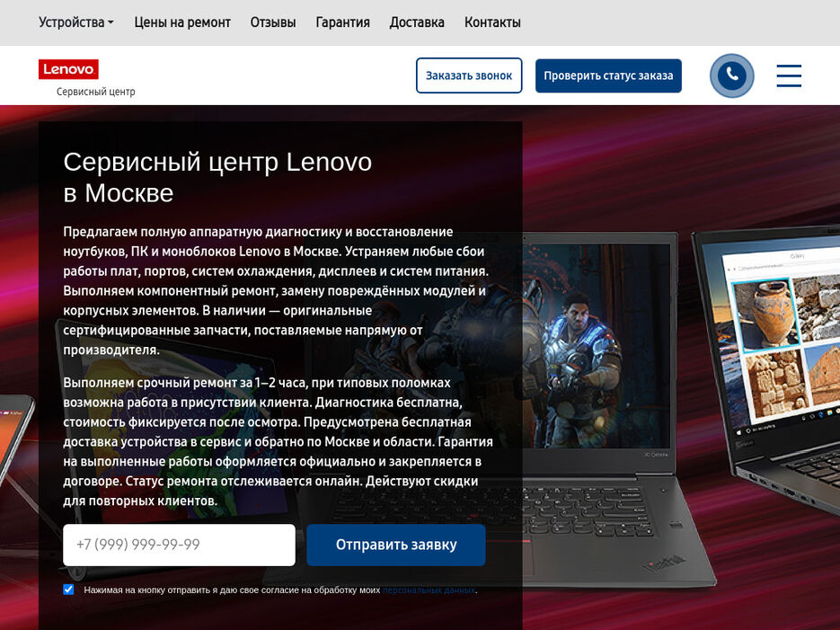Click the heading Сервисный центр Lenovo в Москве
Image resolution: width=840 pixels, height=630 pixels.
pos(217,177)
